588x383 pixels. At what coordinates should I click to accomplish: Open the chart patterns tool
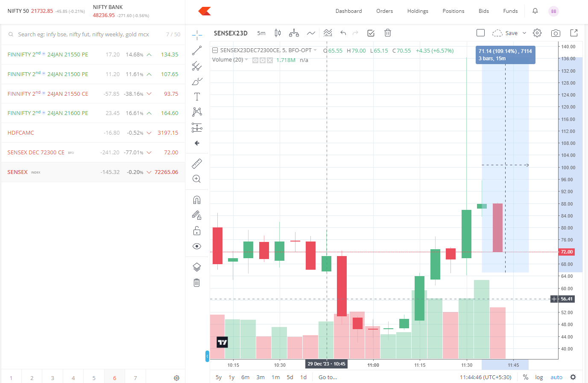pos(197,112)
